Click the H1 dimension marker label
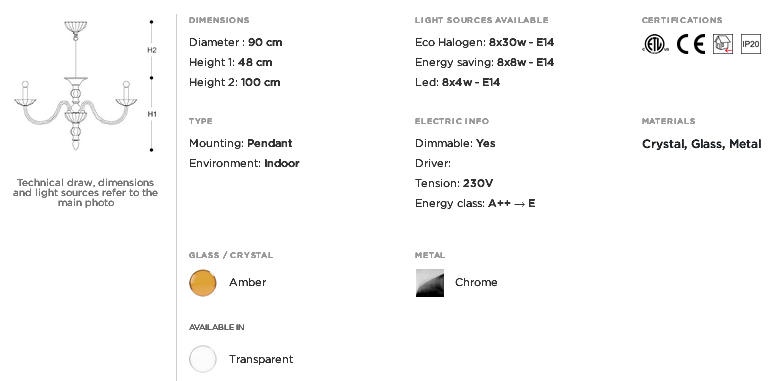The image size is (778, 381). click(x=152, y=114)
